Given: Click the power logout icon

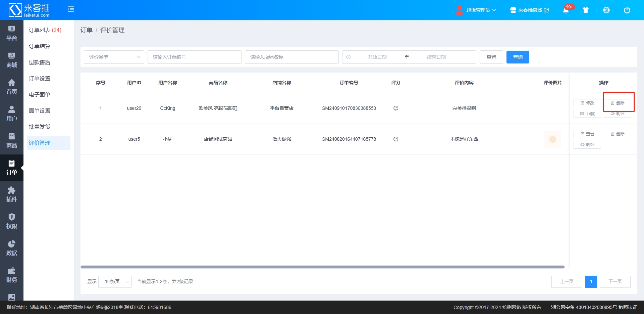Looking at the screenshot, I should coord(627,10).
